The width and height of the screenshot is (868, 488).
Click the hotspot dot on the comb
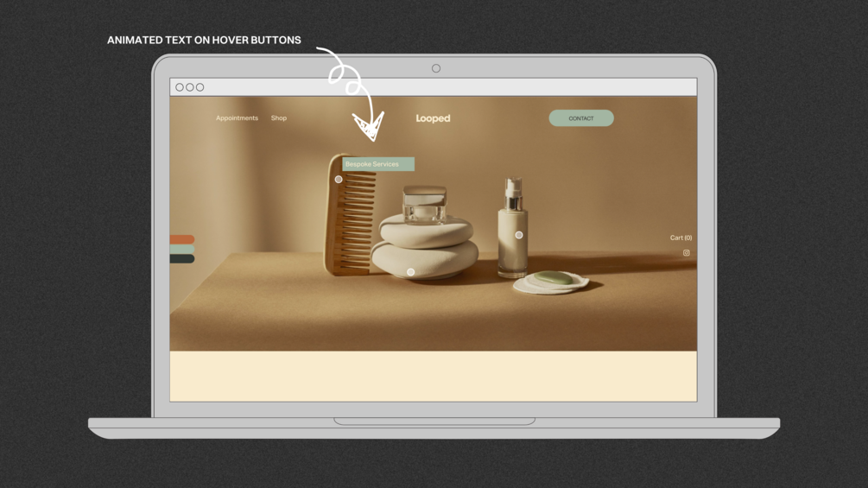pos(339,180)
